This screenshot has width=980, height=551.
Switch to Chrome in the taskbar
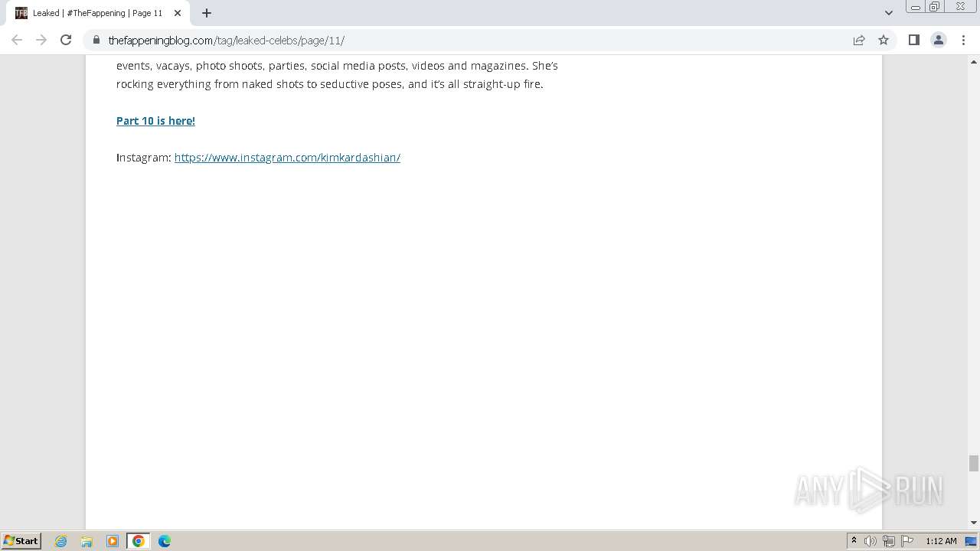click(139, 541)
